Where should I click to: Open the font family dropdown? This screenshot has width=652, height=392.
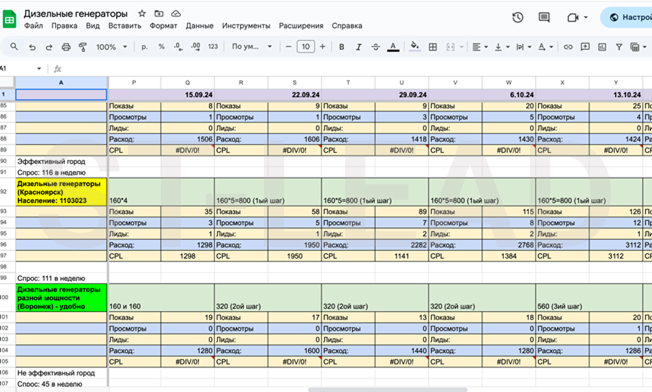tap(252, 47)
